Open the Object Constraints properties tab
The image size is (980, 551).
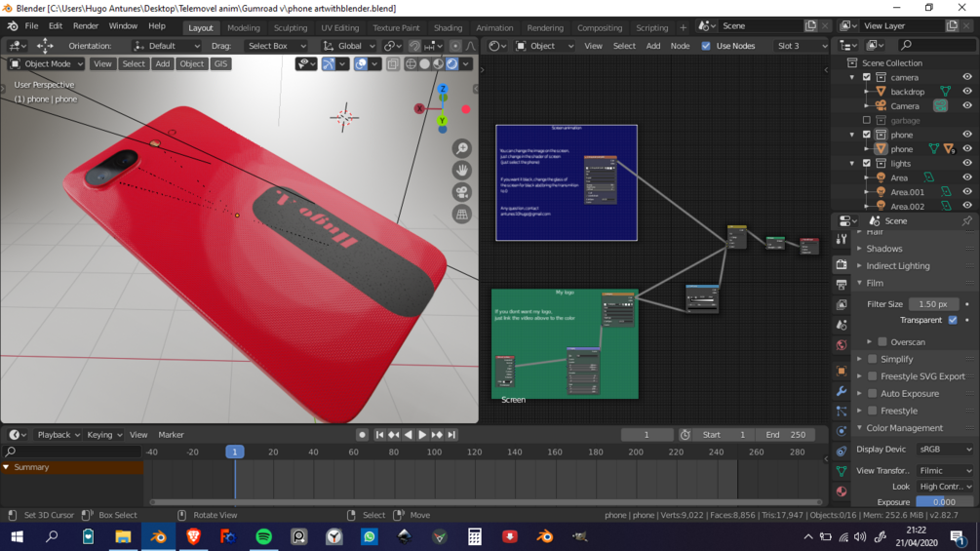pos(842,452)
